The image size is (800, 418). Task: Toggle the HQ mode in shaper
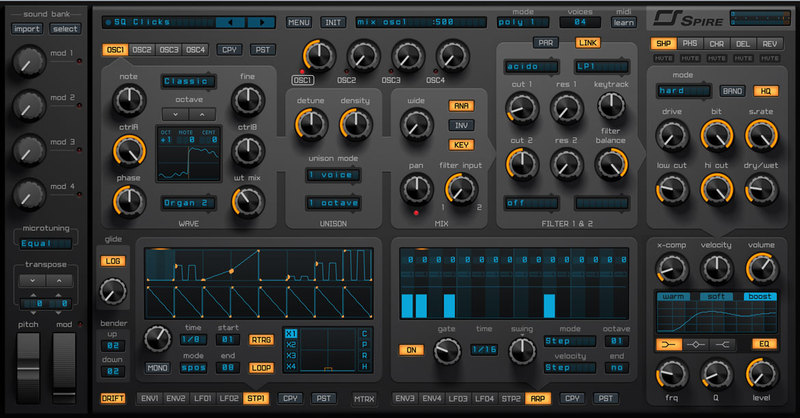tap(766, 91)
